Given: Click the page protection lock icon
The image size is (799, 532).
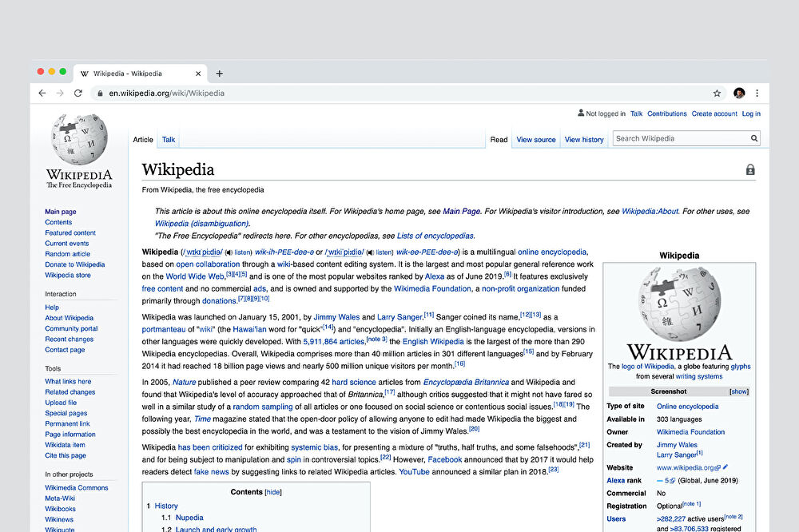Looking at the screenshot, I should tap(750, 169).
